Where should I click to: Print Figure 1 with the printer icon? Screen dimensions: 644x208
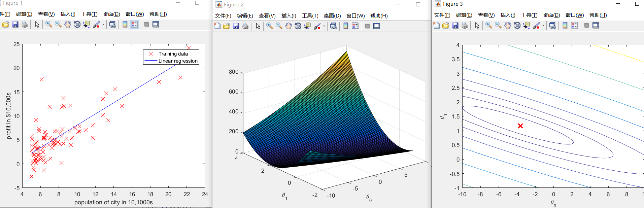coord(25,25)
